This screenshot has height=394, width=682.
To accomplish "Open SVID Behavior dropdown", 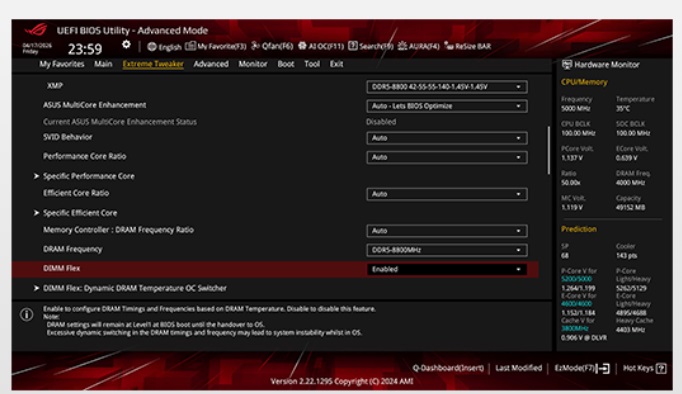I will pyautogui.click(x=447, y=138).
